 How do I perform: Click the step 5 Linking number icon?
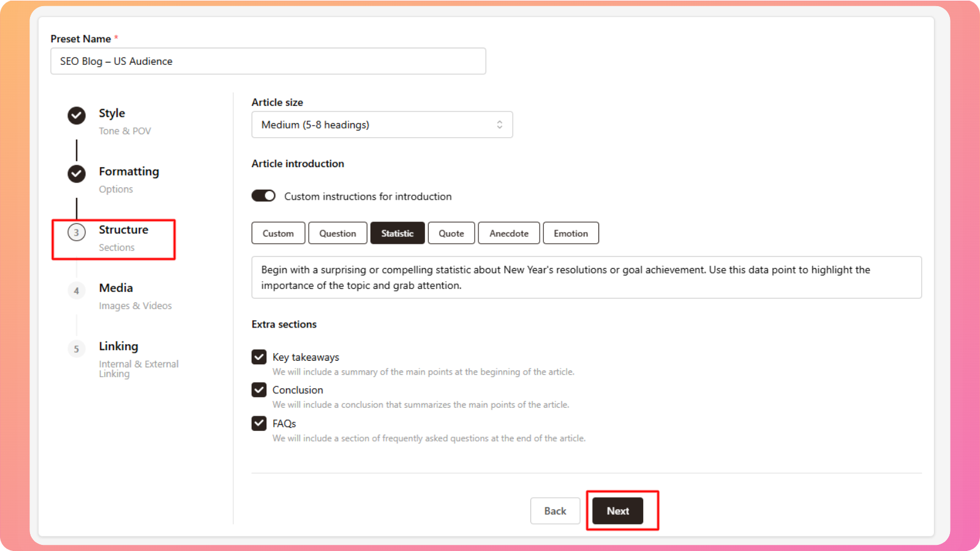click(x=77, y=349)
